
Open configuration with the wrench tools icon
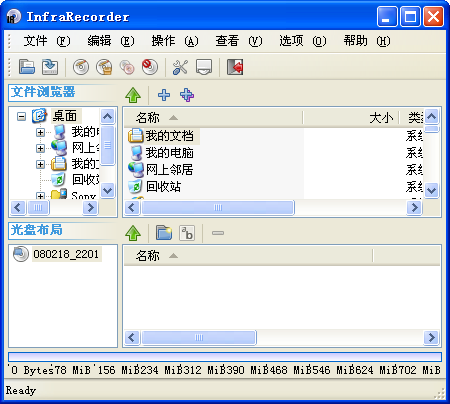coord(180,67)
